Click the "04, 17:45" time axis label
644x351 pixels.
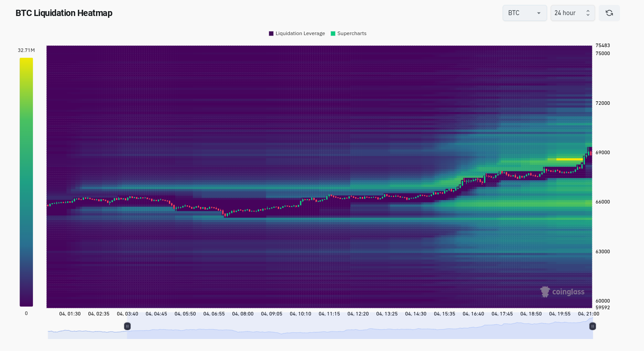tap(502, 314)
